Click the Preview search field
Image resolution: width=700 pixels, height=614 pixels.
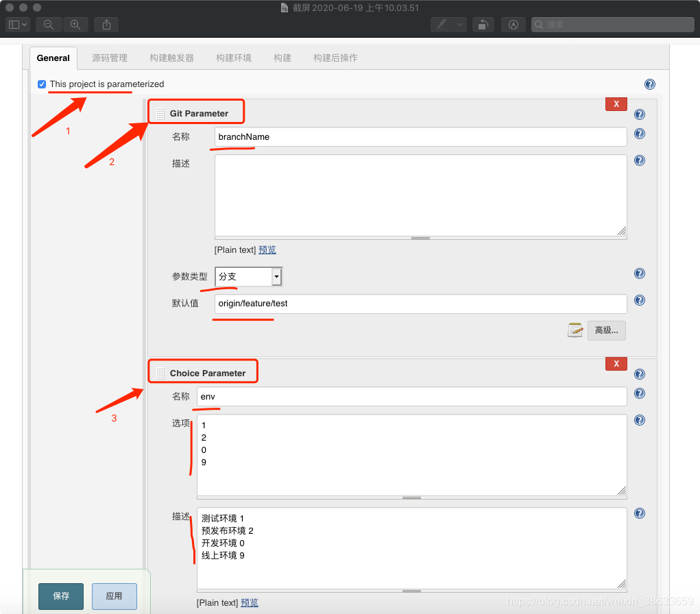coord(612,25)
